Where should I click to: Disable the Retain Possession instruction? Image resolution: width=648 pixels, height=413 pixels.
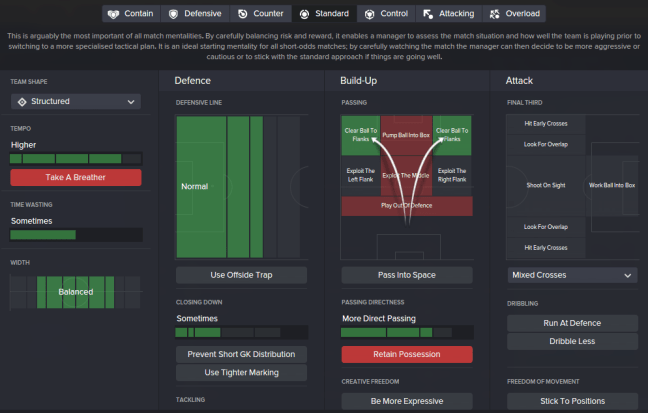pos(406,354)
